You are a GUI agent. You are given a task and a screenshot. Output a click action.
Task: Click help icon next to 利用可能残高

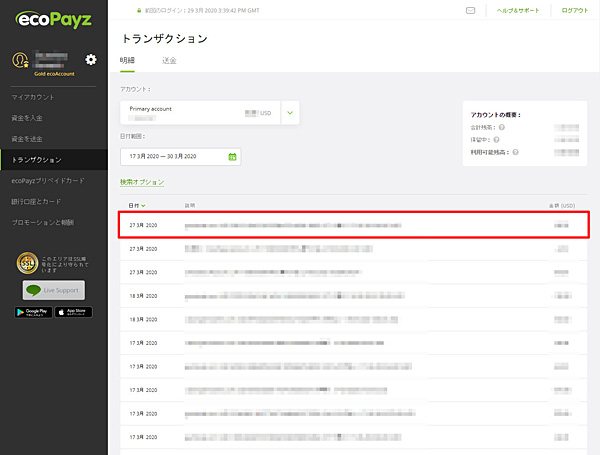click(515, 152)
